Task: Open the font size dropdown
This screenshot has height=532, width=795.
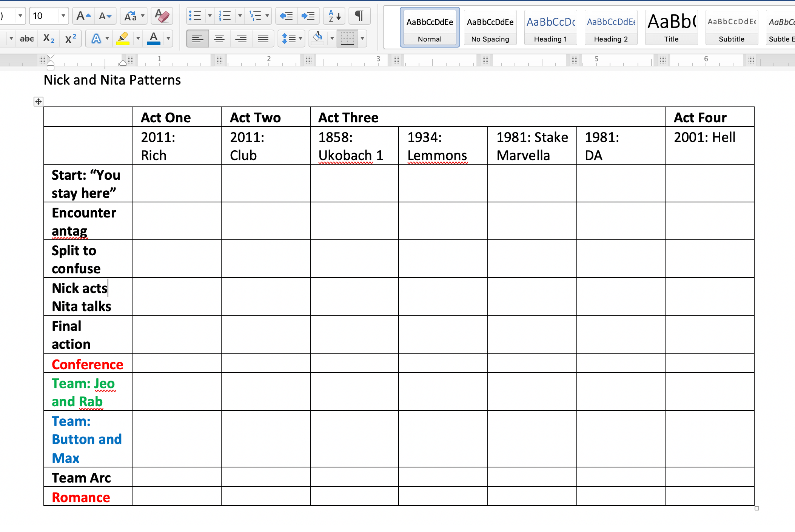Action: [x=63, y=16]
